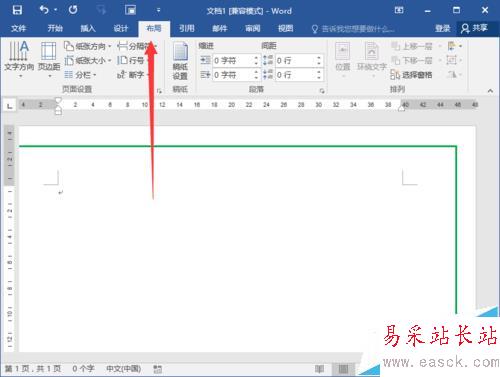Click 稿纸设置 (Manuscript Paper Settings) icon
Image resolution: width=500 pixels, height=377 pixels.
(x=180, y=61)
